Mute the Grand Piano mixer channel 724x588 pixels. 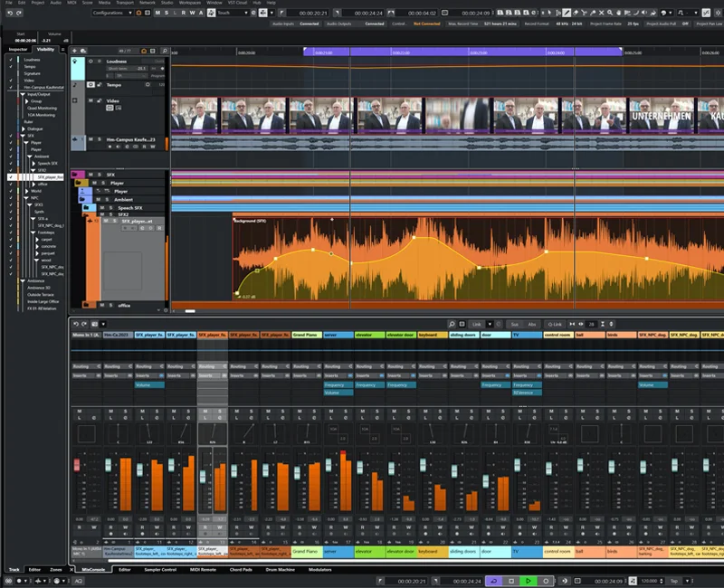[x=299, y=412]
